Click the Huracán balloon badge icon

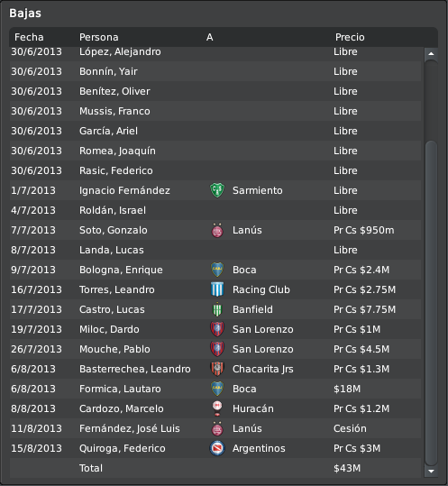point(217,408)
